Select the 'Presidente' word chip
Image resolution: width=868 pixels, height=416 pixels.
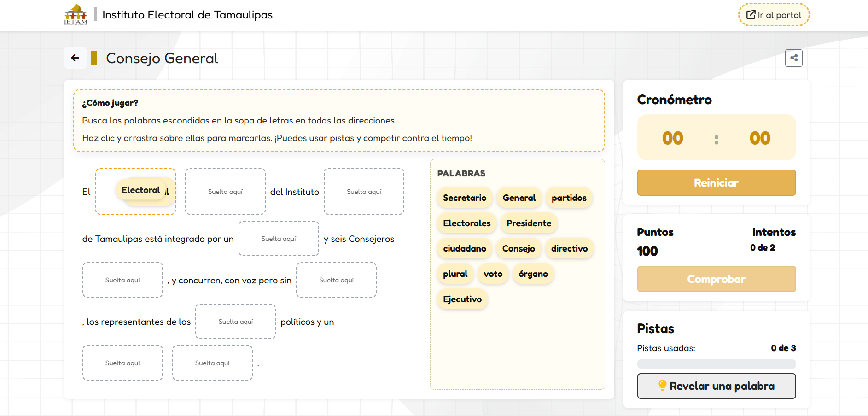(x=529, y=223)
